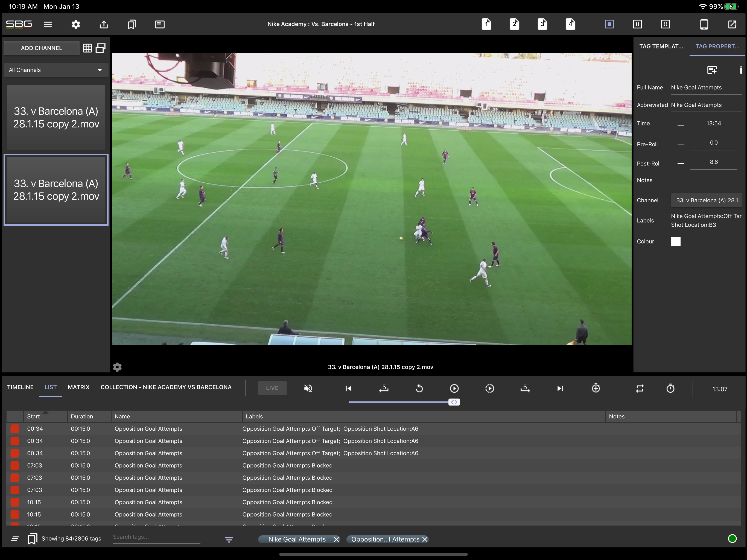Open the TAG PROPERTIES tab

[x=717, y=46]
